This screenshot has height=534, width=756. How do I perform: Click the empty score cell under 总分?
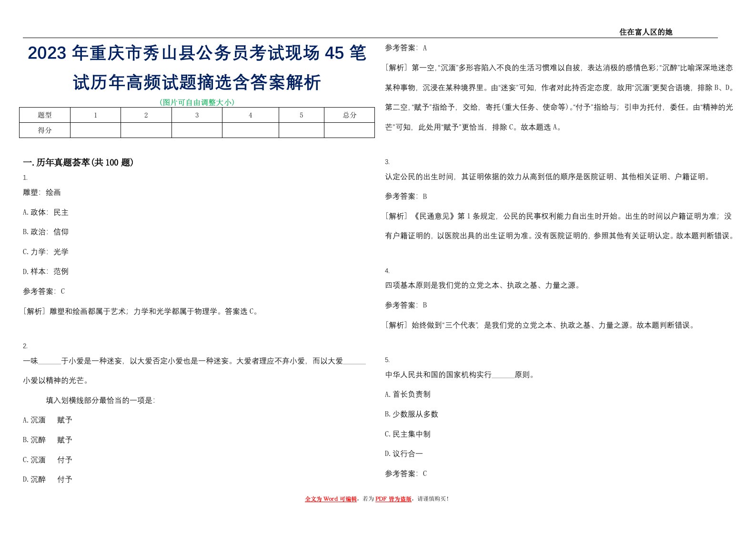(349, 130)
